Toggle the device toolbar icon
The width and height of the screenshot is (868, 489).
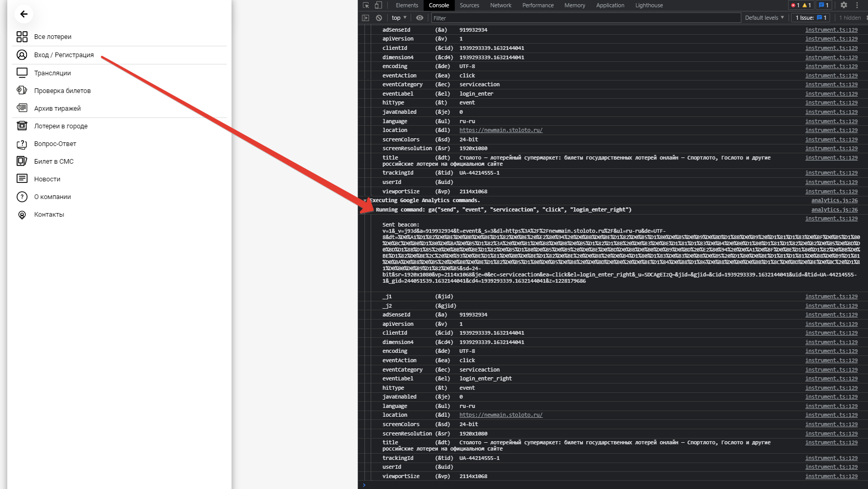tap(378, 5)
